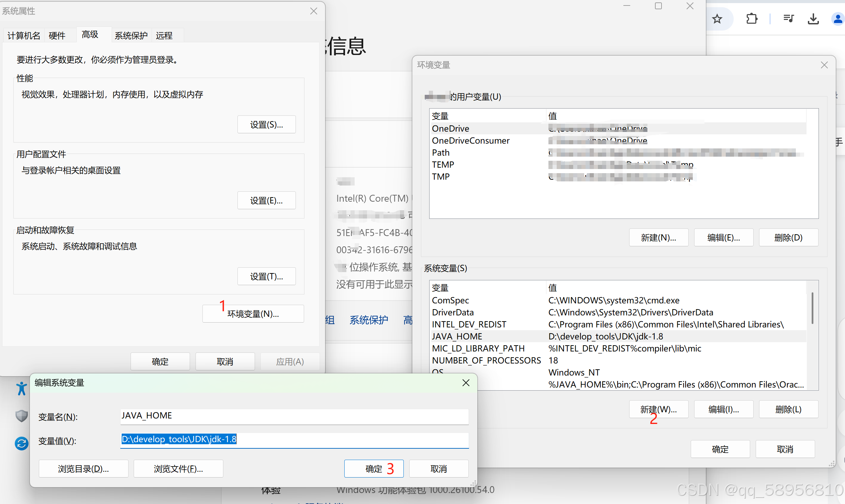The height and width of the screenshot is (504, 845).
Task: Select the JAVA_HOME system variable row
Action: coord(457,336)
